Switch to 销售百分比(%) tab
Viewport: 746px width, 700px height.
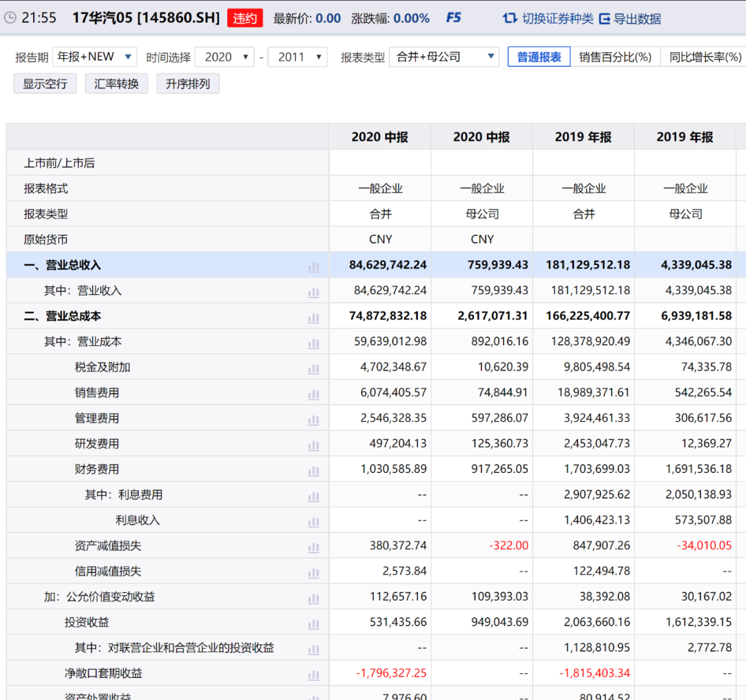(x=615, y=57)
